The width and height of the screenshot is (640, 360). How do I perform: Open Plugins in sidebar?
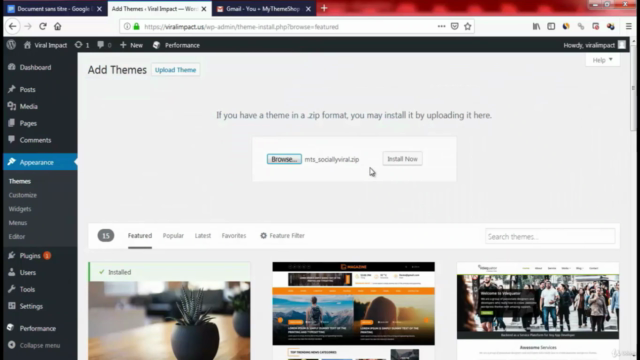pos(30,256)
